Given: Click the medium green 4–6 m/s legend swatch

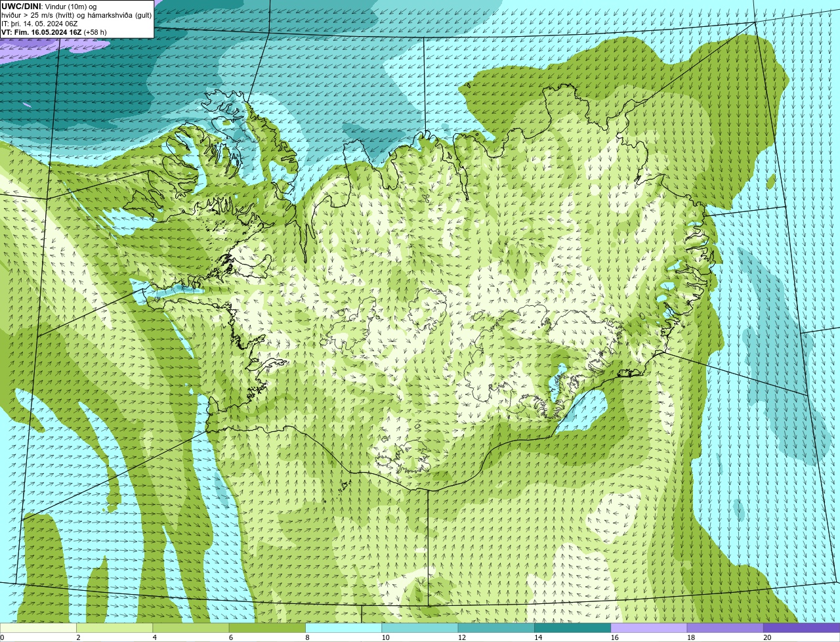Looking at the screenshot, I should tap(191, 628).
